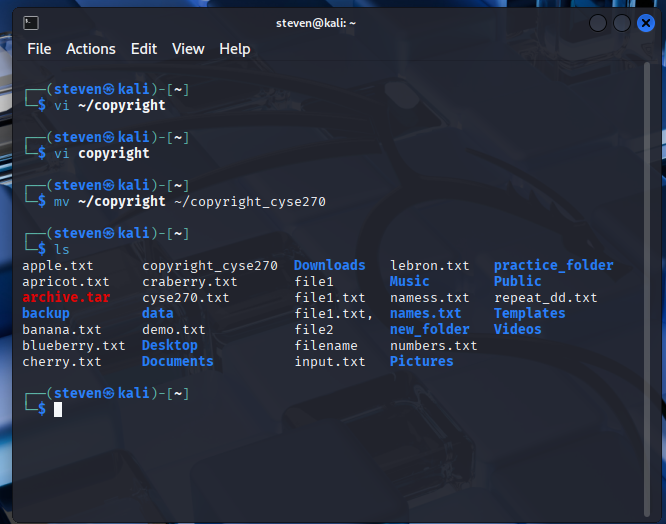Viewport: 666px width, 524px height.
Task: Open the Actions menu
Action: click(91, 49)
